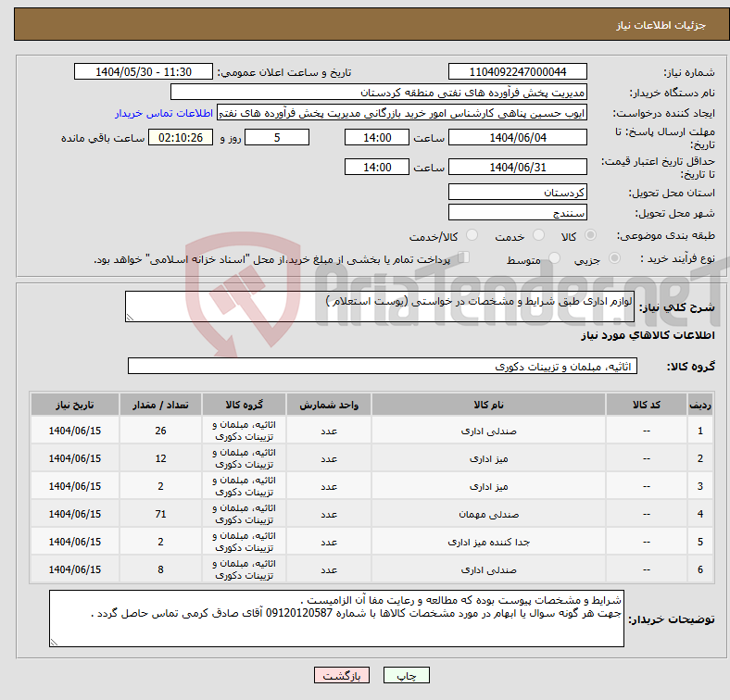Click the resize handle of description textarea
The width and height of the screenshot is (730, 700).
[130, 318]
